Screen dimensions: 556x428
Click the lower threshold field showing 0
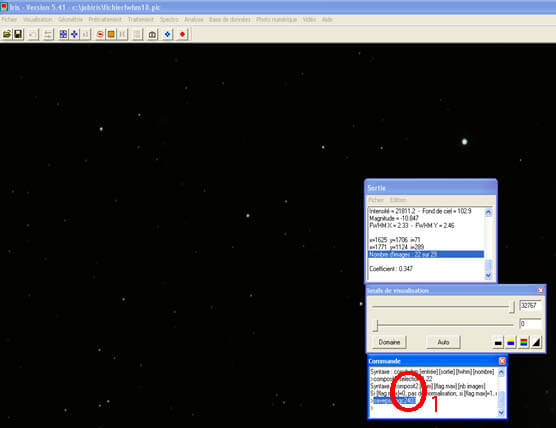(x=530, y=323)
